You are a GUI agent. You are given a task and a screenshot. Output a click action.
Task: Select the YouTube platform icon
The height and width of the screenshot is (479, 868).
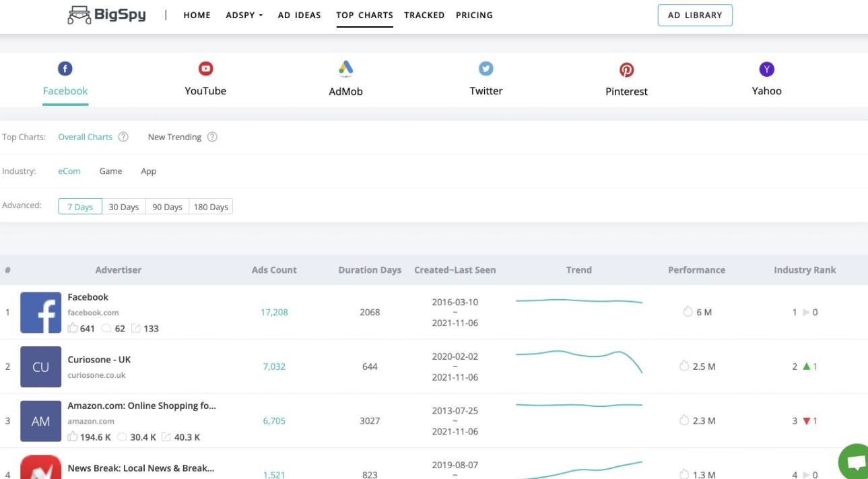(205, 68)
